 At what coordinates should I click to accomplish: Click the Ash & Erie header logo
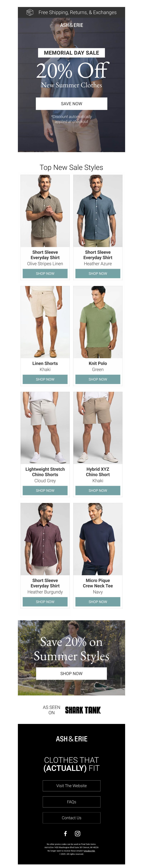[72, 25]
